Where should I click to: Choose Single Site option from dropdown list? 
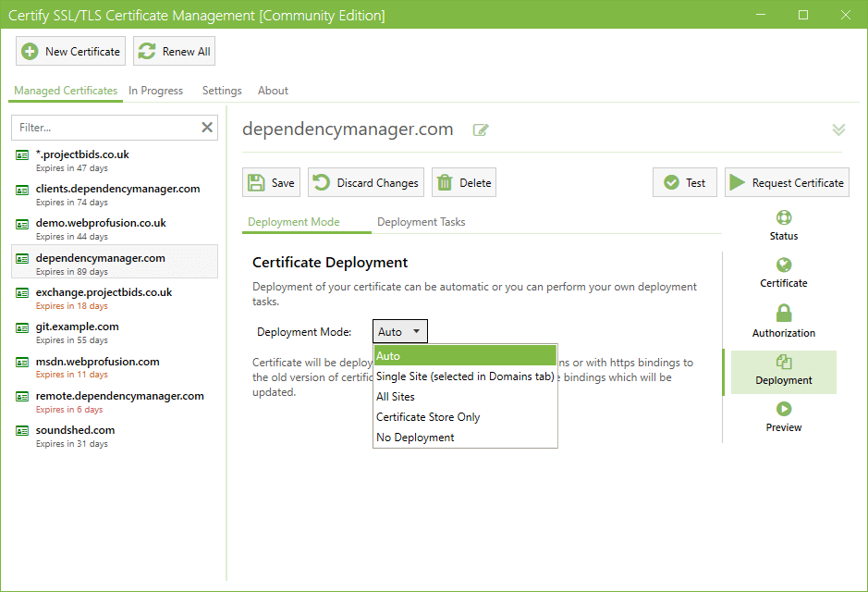tap(465, 376)
